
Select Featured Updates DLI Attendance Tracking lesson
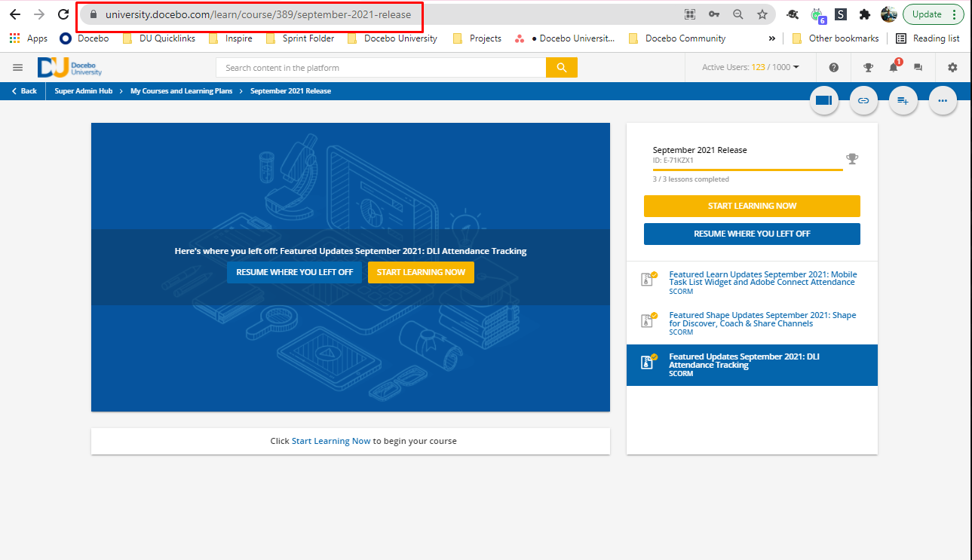pos(752,365)
